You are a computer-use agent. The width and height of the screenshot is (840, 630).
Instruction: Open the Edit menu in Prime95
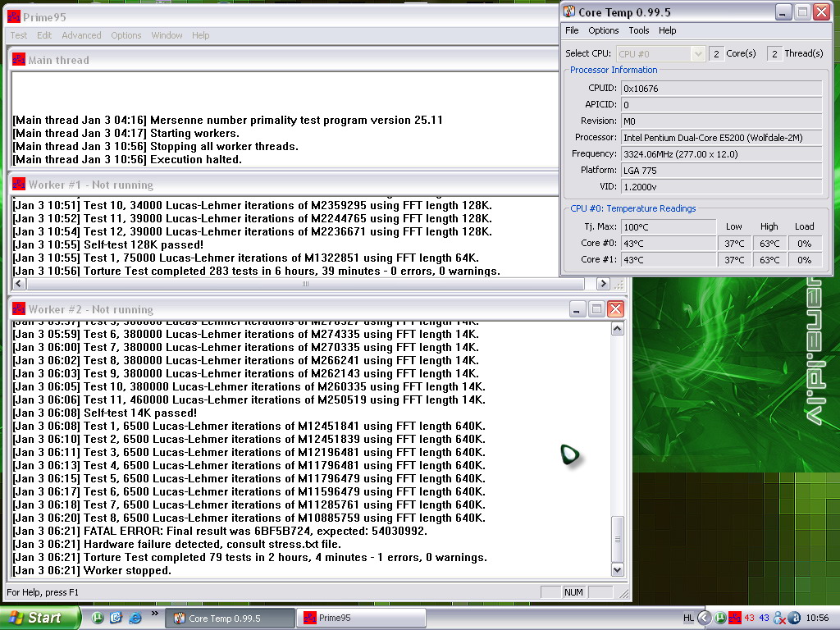point(44,35)
